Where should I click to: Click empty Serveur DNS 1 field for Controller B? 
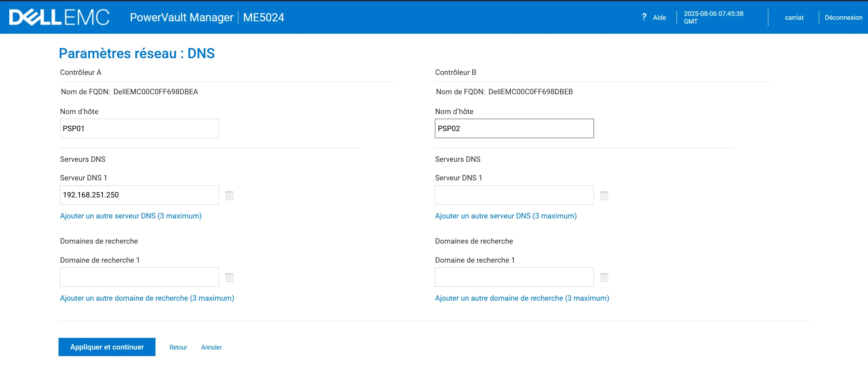click(x=514, y=195)
